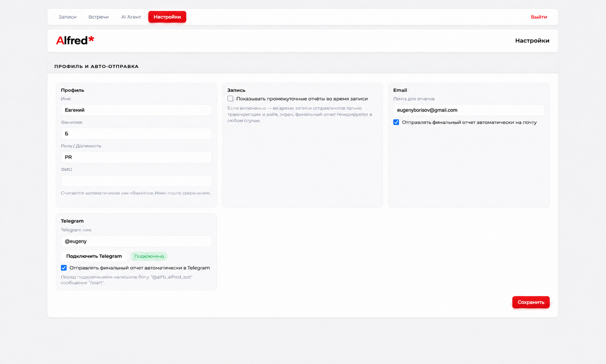Select the Настройки tab
This screenshot has height=364, width=606.
[167, 17]
